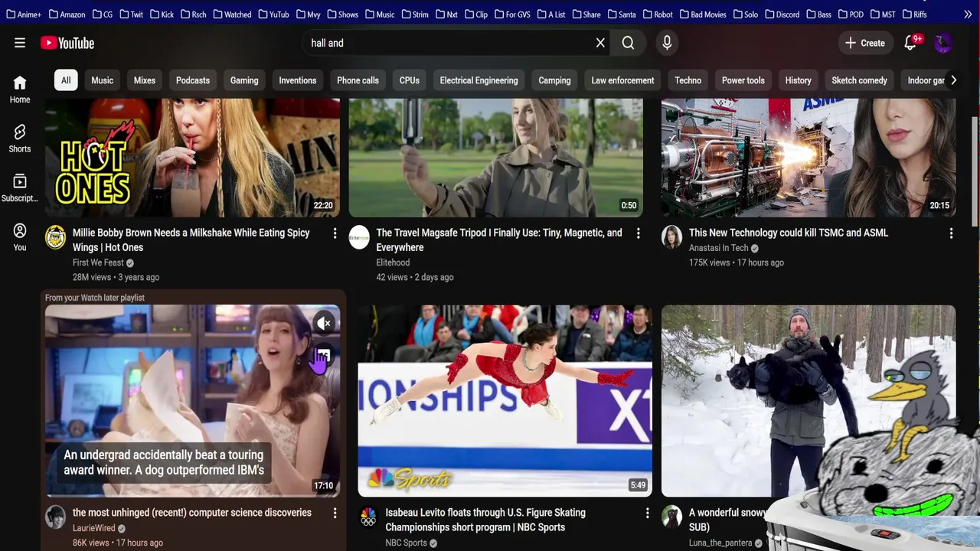Open the Millie Bobby Brown video title

pos(191,240)
